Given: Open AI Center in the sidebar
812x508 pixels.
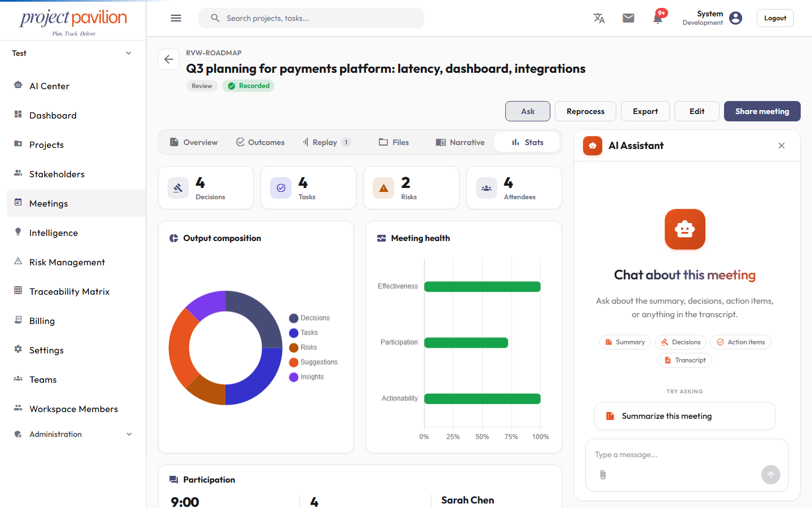Looking at the screenshot, I should 76,86.
